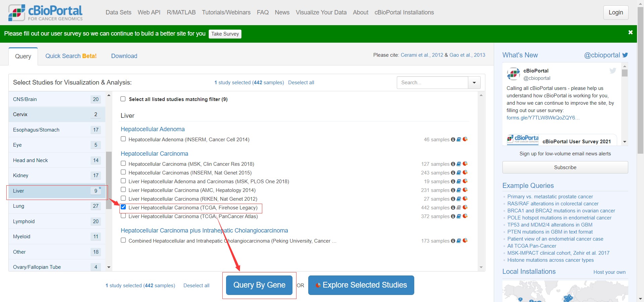Show info icon on 243 samples row
The width and height of the screenshot is (644, 302).
point(453,173)
